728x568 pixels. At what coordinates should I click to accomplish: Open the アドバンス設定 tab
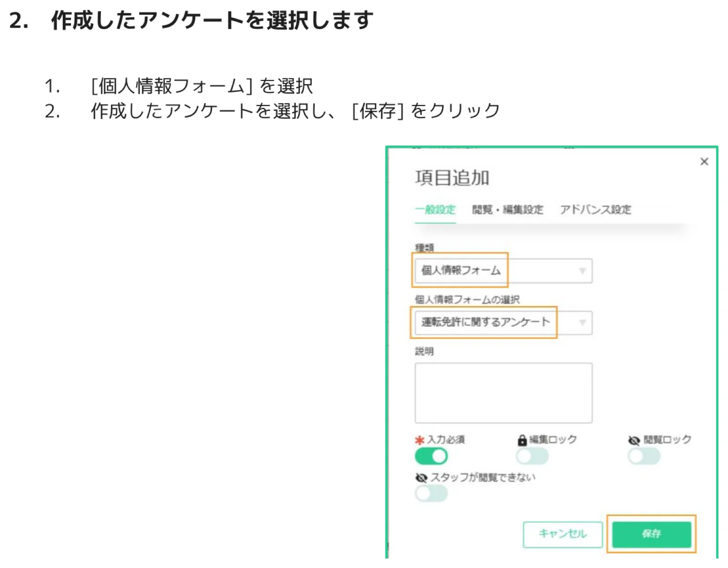[x=595, y=210]
